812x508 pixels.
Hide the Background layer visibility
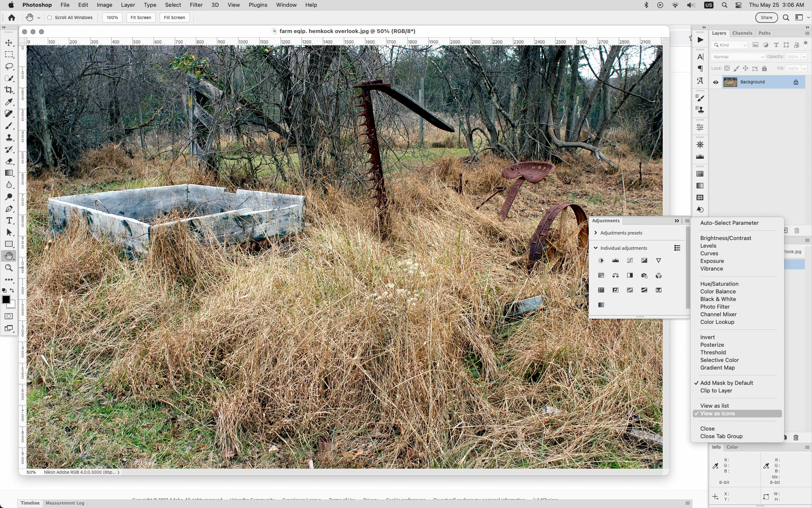(x=716, y=82)
